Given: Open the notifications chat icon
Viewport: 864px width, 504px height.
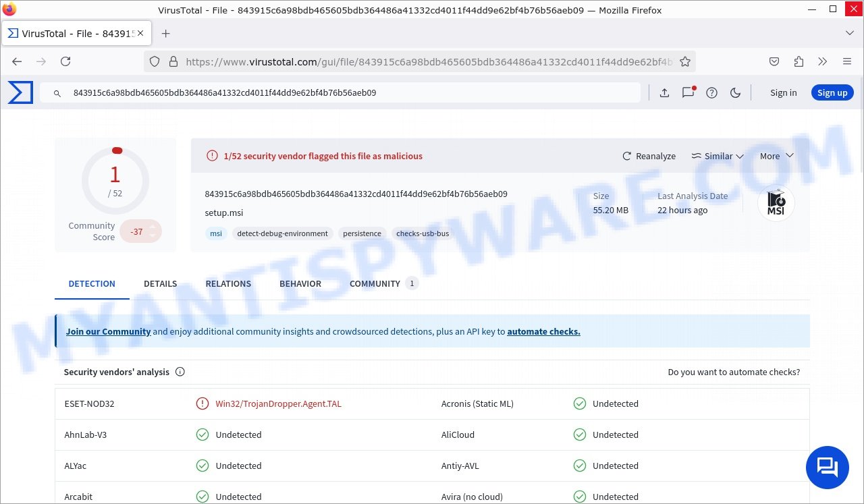Looking at the screenshot, I should pos(688,92).
